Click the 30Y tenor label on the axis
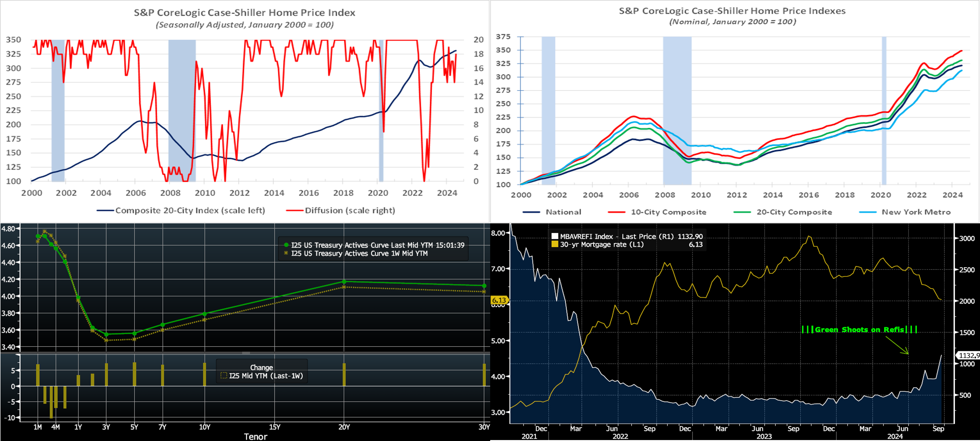 tap(484, 427)
